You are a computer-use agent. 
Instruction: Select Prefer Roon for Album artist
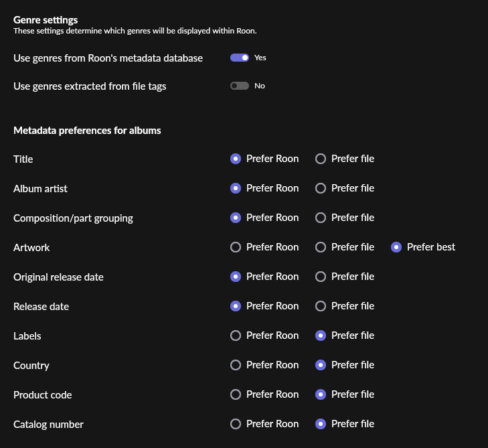[236, 188]
